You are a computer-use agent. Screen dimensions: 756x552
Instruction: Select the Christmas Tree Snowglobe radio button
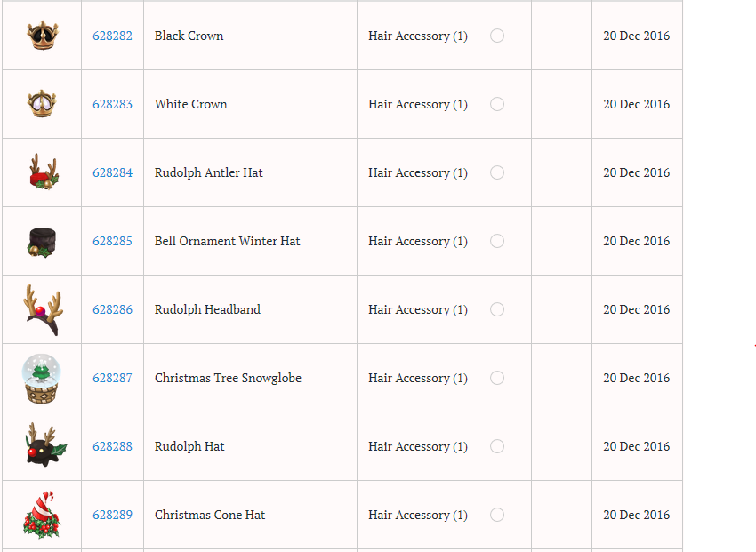tap(497, 378)
